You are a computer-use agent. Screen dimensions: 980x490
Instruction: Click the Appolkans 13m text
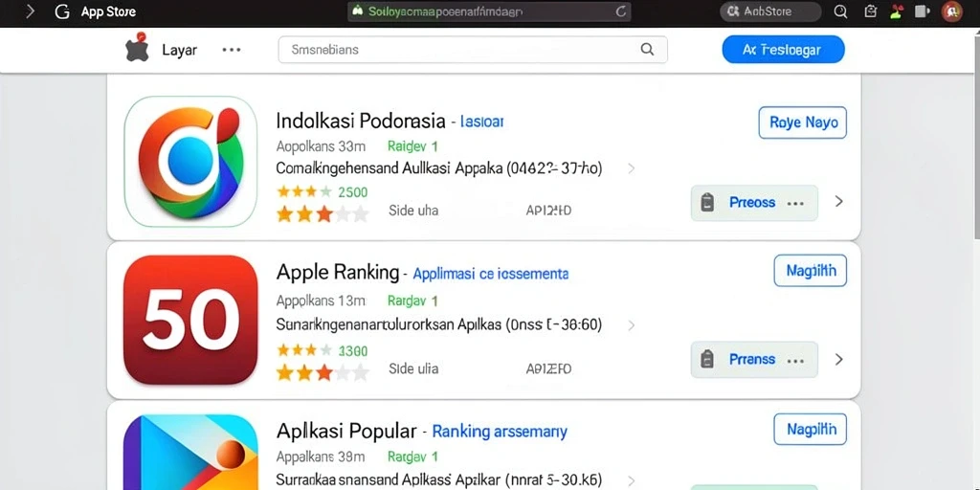[321, 301]
